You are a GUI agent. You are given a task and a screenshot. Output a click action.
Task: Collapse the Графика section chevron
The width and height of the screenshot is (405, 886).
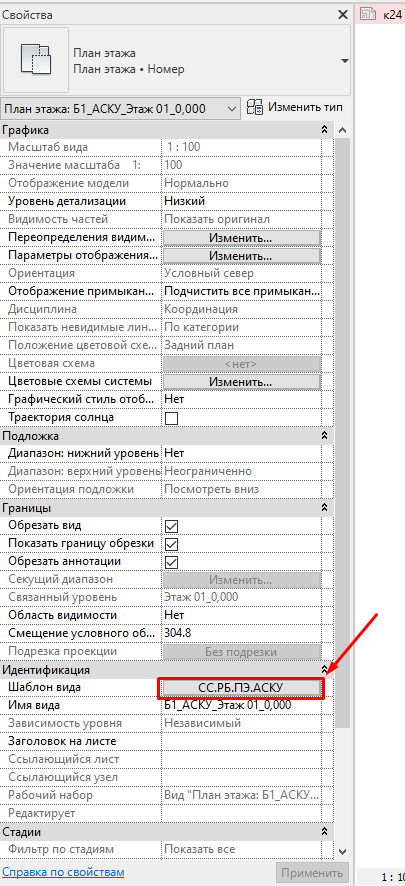click(324, 129)
